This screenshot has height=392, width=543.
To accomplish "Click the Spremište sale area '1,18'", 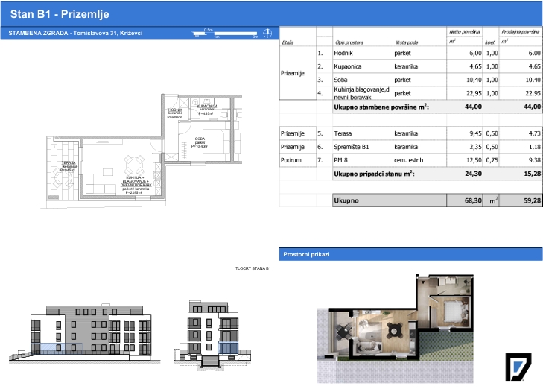I will 534,147.
